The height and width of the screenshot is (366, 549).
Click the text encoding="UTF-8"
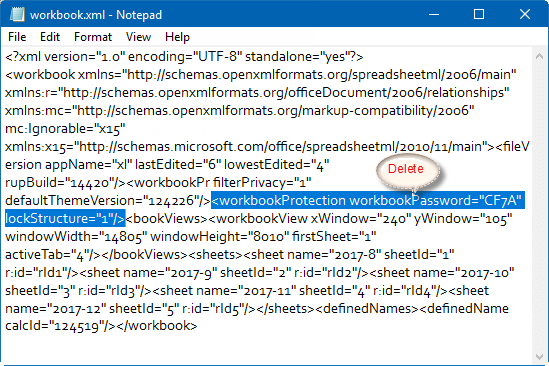[x=185, y=56]
